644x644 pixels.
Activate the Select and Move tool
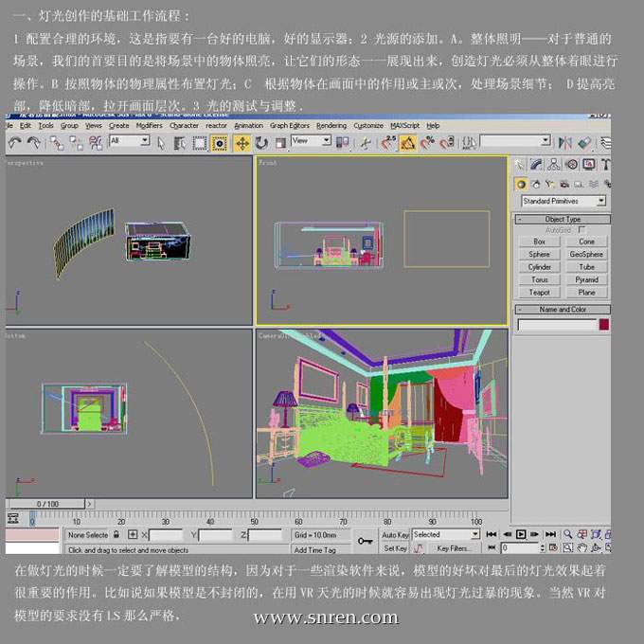pyautogui.click(x=242, y=143)
